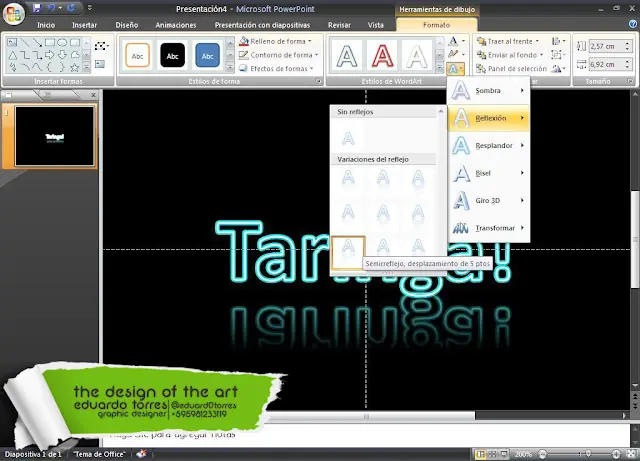Close the slides pane

pos(93,95)
